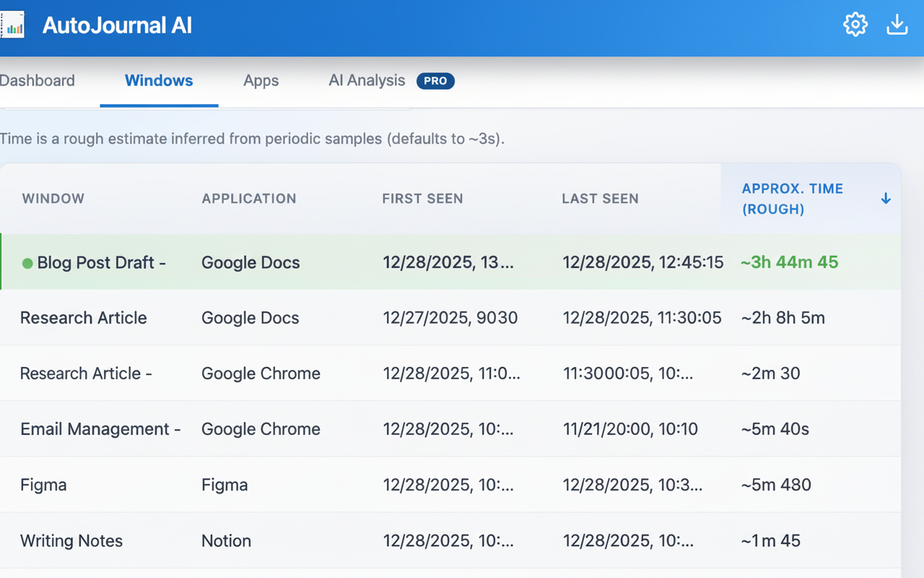The image size is (924, 578).
Task: Select the Figma window row
Action: [x=43, y=485]
